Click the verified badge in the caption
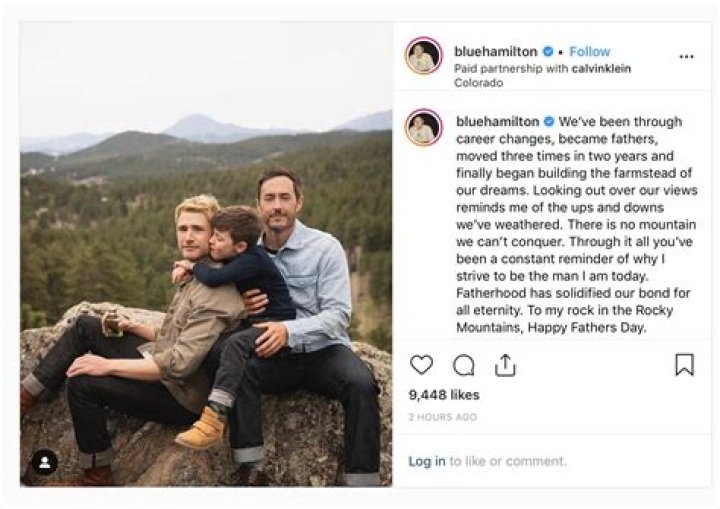 tap(549, 122)
